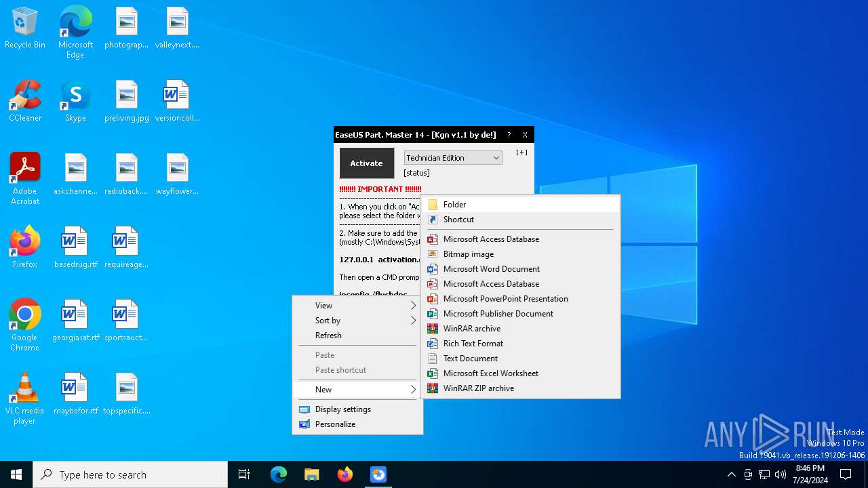This screenshot has height=488, width=868.
Task: Open the network icon in system tray
Action: click(x=764, y=474)
